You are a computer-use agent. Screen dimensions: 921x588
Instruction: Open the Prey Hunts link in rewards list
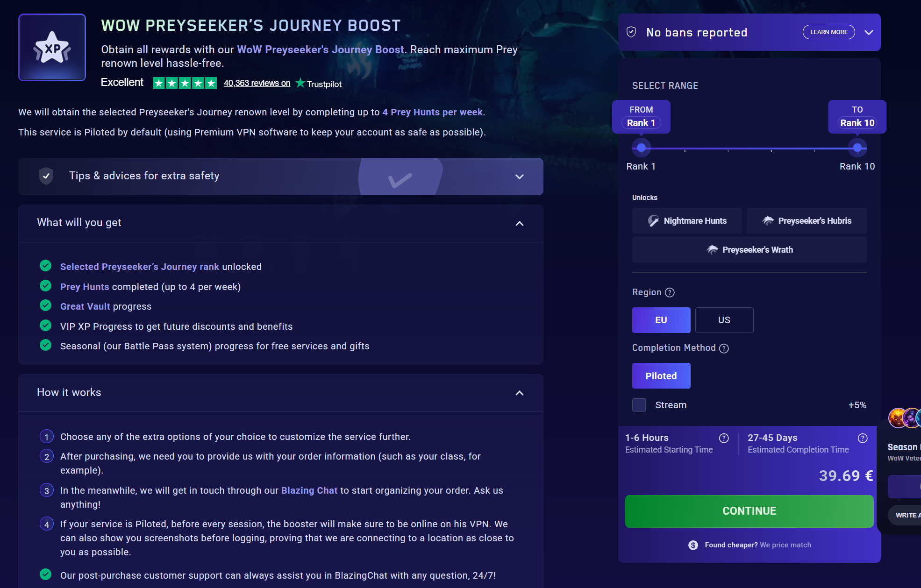[85, 287]
